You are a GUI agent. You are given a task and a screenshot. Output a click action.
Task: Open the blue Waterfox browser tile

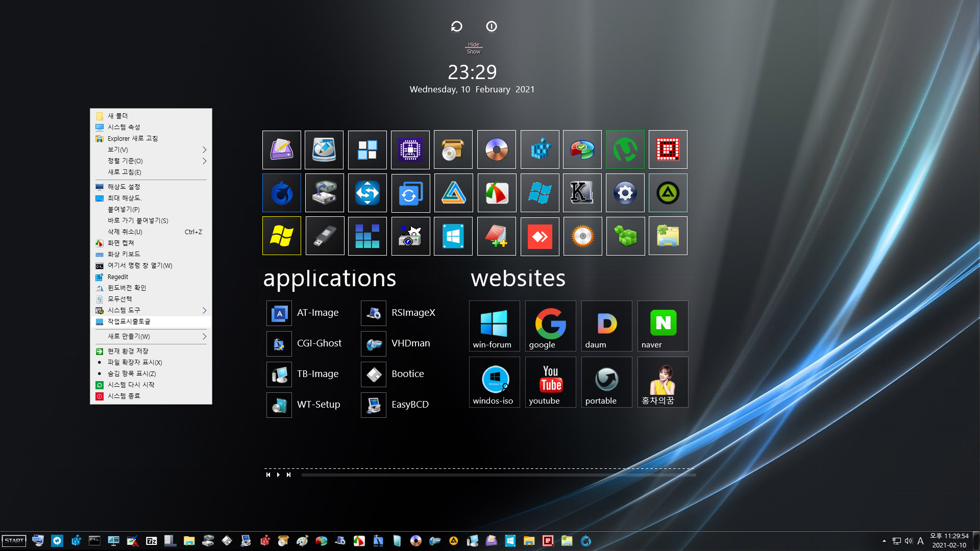click(281, 193)
